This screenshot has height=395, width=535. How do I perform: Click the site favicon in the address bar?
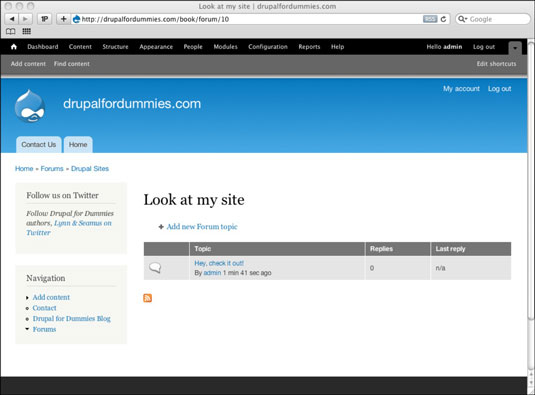click(x=76, y=19)
